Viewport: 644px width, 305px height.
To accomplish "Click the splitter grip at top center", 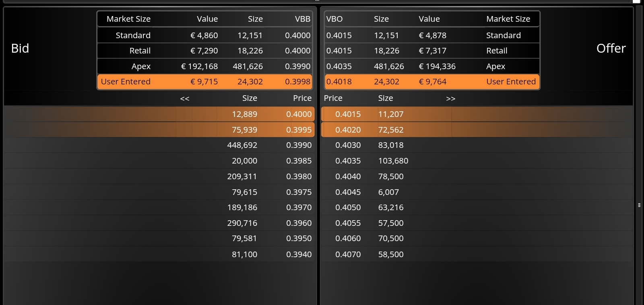I will [x=317, y=1].
